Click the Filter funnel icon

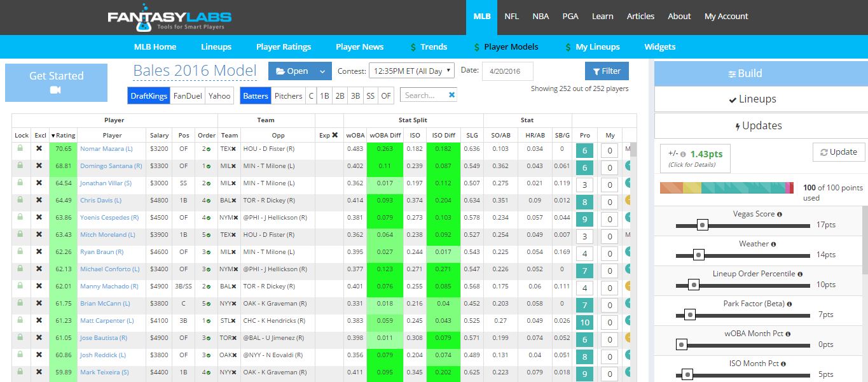(x=596, y=71)
